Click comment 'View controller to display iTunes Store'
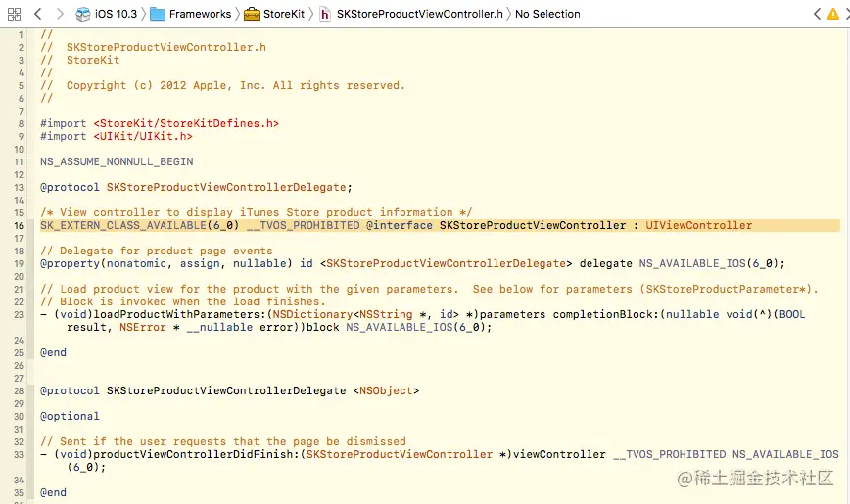The width and height of the screenshot is (850, 504). [256, 213]
